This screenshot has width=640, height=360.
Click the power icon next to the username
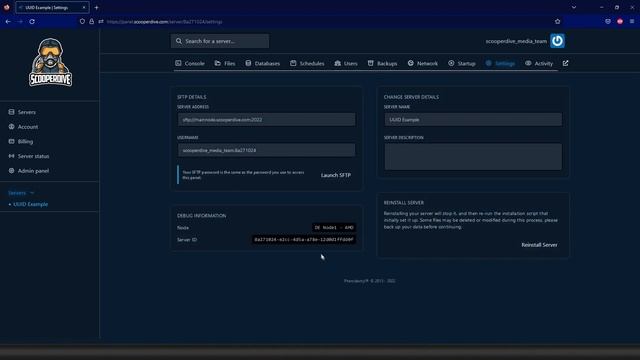pos(557,41)
